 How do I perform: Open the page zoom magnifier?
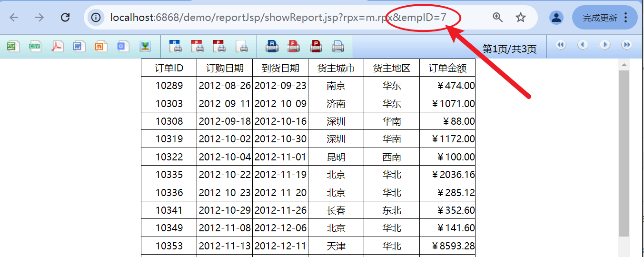tap(497, 18)
